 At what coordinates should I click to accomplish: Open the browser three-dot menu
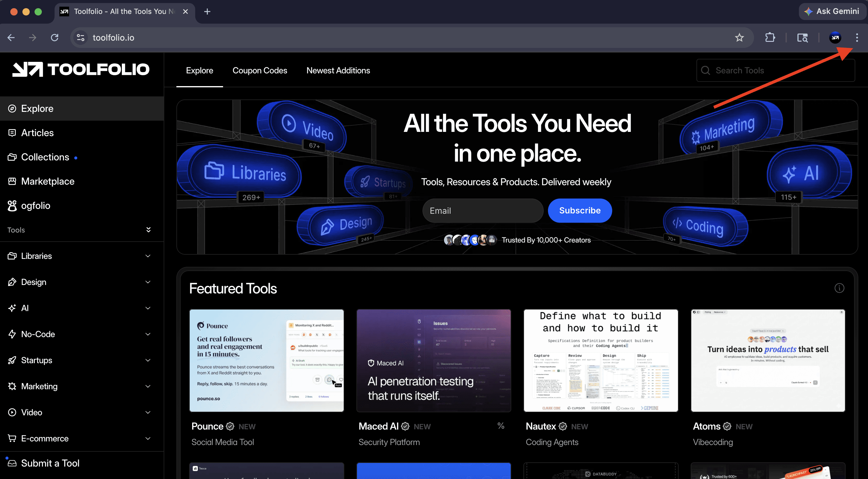click(857, 37)
